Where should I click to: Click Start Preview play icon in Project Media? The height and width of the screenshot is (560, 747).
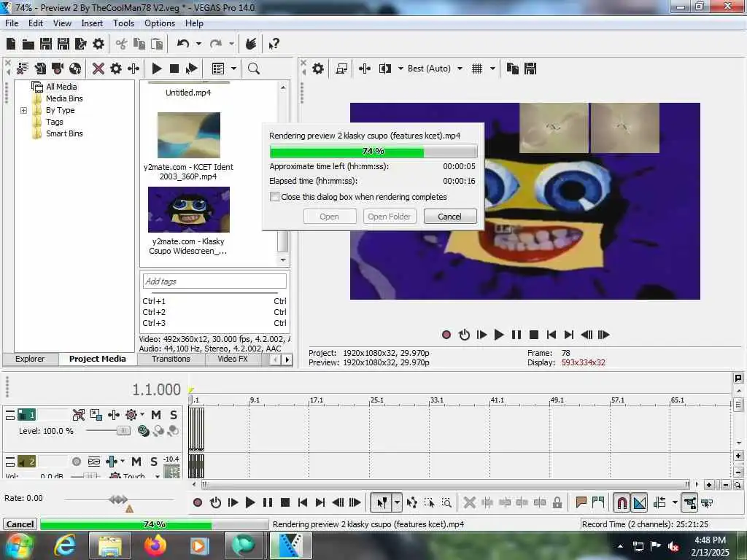[157, 69]
